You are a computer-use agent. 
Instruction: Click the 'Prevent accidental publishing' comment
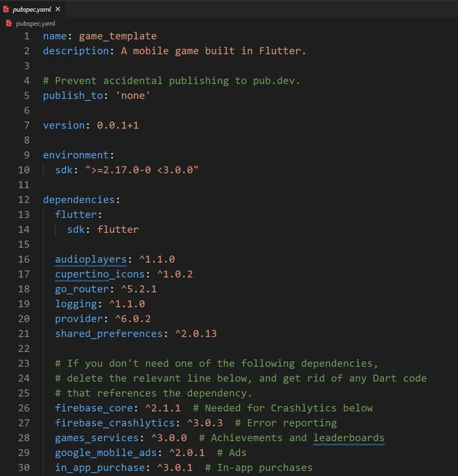(x=171, y=80)
